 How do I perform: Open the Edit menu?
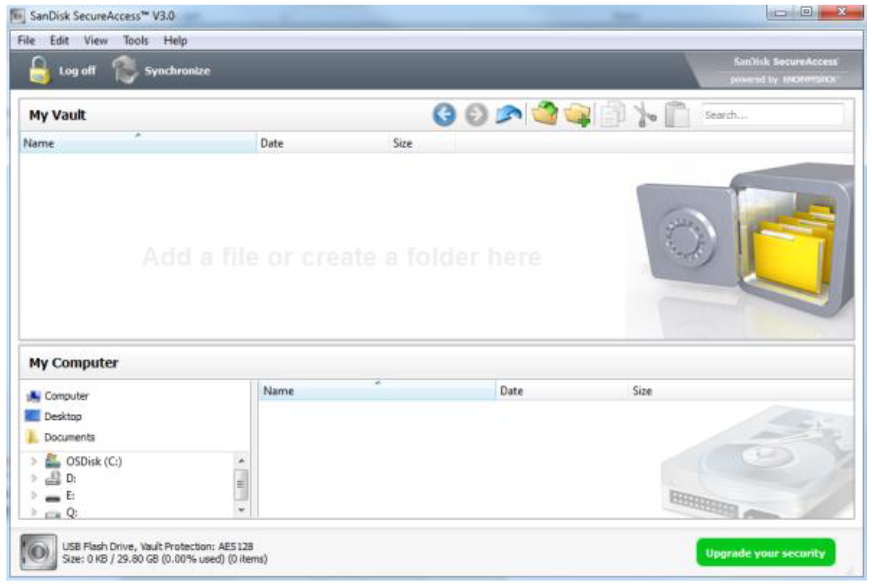(x=60, y=41)
